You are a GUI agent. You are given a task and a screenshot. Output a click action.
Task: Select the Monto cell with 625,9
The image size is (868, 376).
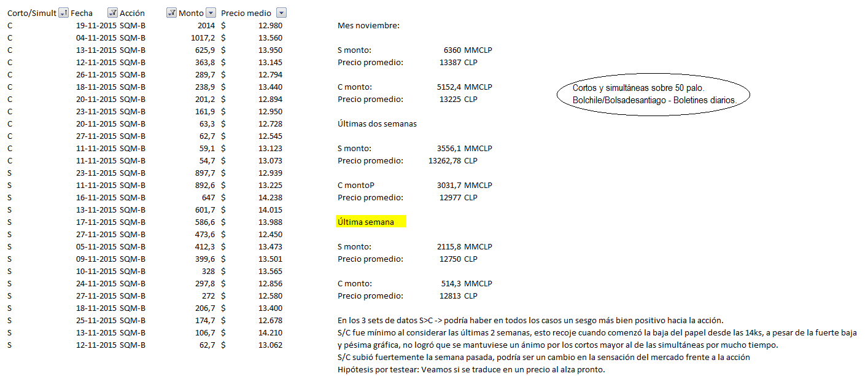click(204, 50)
